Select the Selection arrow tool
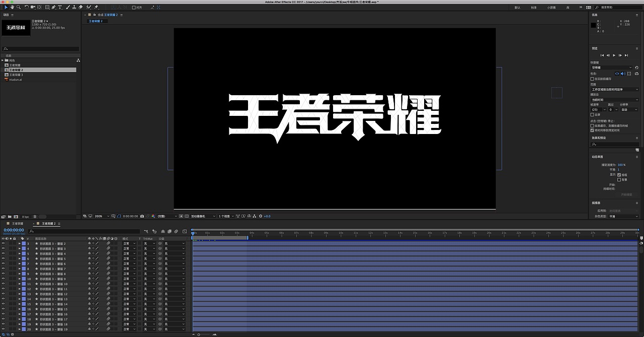This screenshot has height=337, width=644. click(6, 7)
